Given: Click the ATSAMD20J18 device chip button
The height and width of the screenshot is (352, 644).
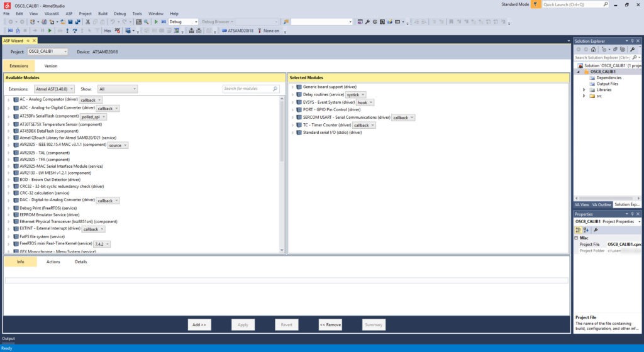Looking at the screenshot, I should coord(237,31).
